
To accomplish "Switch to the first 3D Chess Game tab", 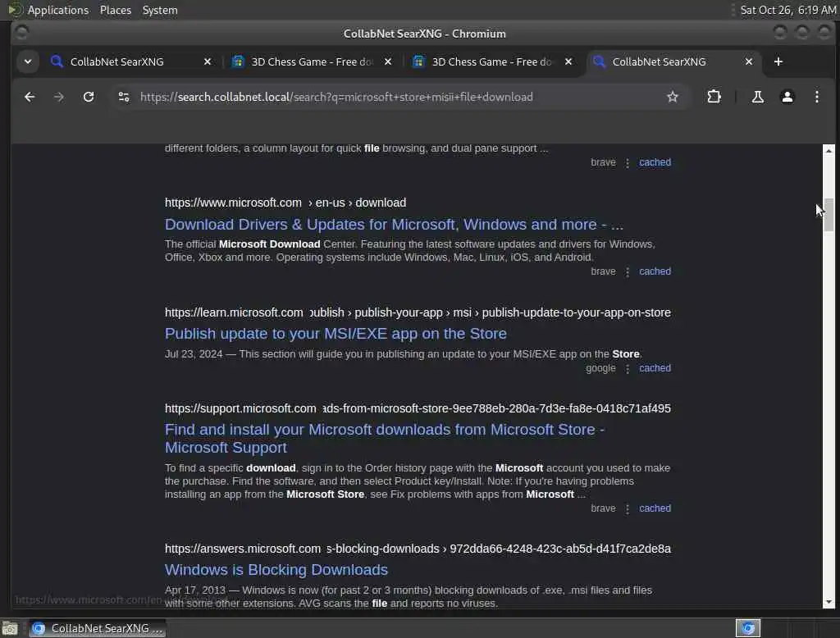I will 311,62.
